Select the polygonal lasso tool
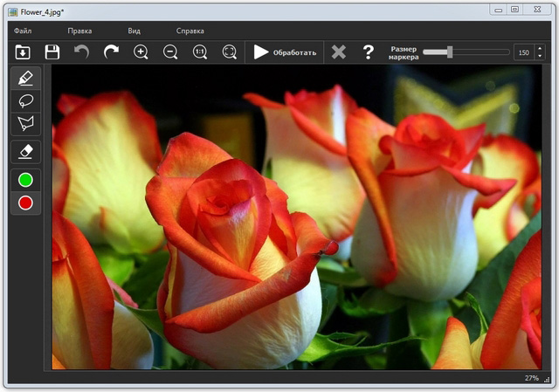The width and height of the screenshot is (559, 392). 25,123
